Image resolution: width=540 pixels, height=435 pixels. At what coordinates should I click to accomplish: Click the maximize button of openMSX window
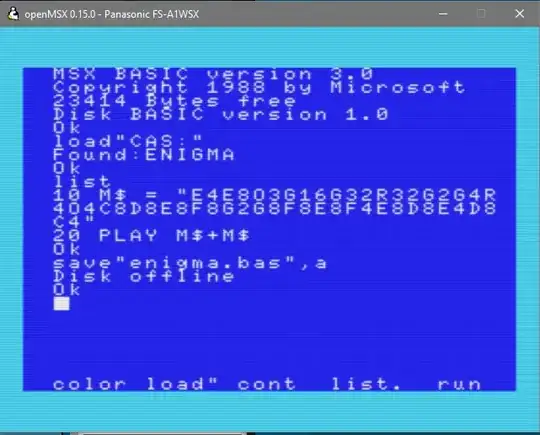pyautogui.click(x=481, y=14)
